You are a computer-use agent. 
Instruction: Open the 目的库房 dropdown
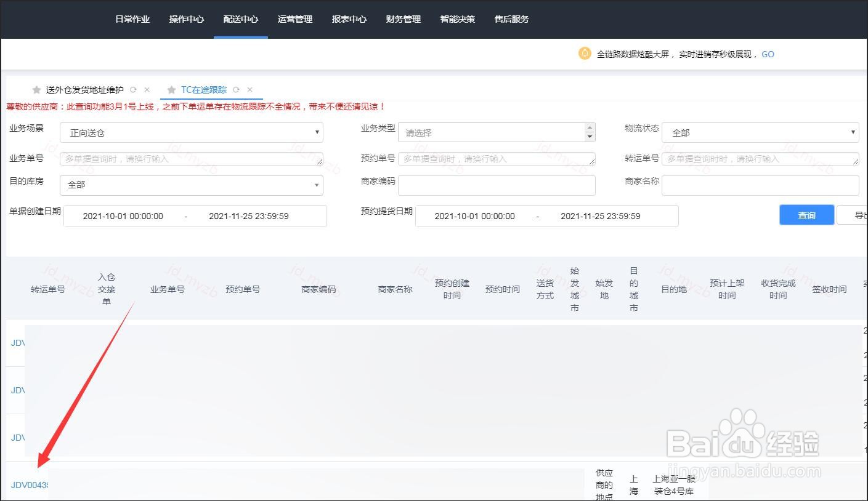[x=191, y=185]
